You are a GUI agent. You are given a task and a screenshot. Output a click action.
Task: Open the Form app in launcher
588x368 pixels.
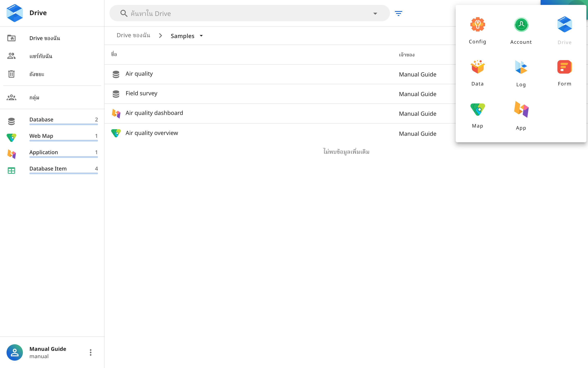point(565,73)
